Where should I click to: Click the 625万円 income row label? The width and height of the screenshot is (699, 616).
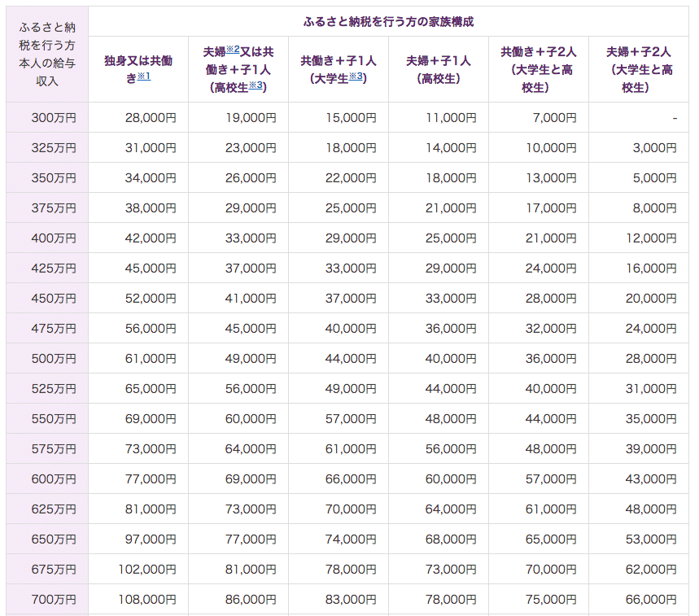click(54, 509)
